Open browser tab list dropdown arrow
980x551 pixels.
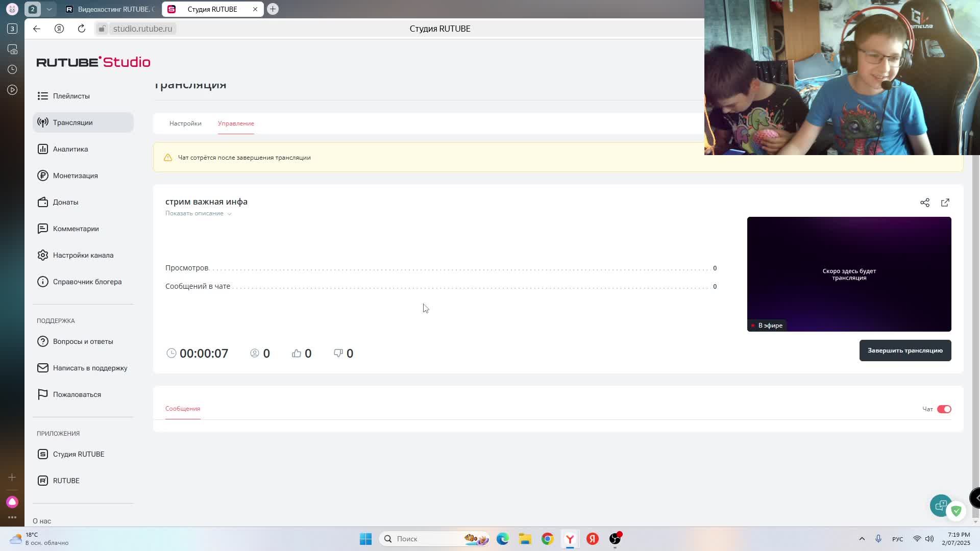(x=49, y=9)
